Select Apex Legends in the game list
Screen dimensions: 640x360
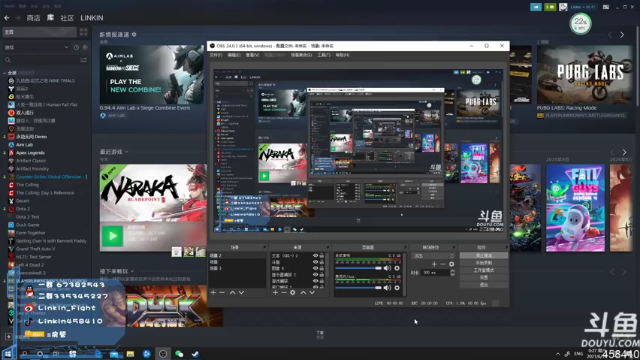[x=30, y=153]
